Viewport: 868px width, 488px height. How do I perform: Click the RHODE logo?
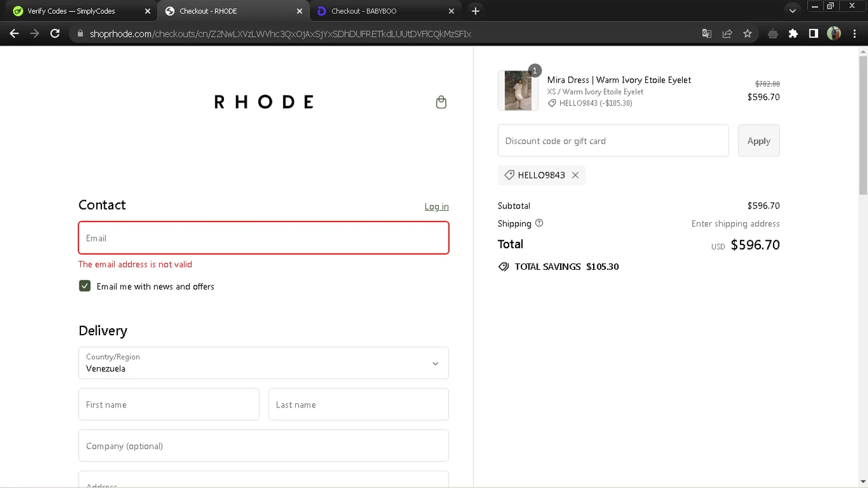pyautogui.click(x=264, y=102)
